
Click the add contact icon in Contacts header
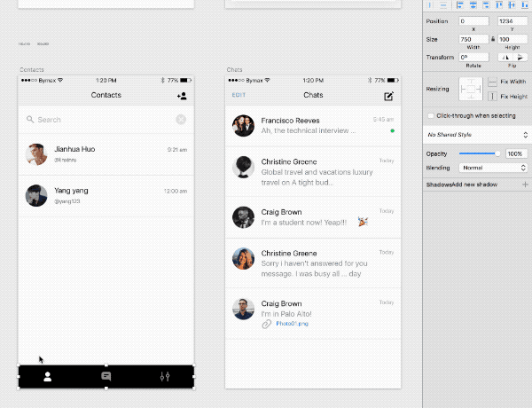pyautogui.click(x=182, y=96)
